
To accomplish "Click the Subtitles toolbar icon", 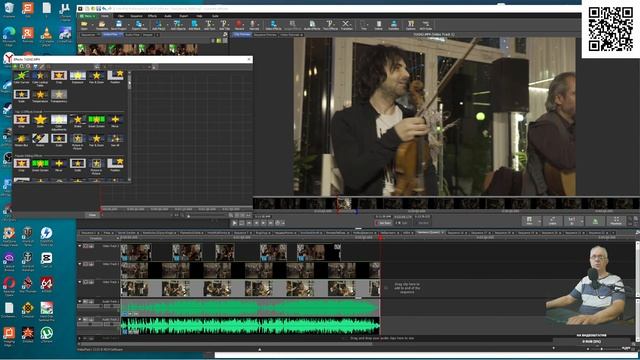I will click(393, 24).
